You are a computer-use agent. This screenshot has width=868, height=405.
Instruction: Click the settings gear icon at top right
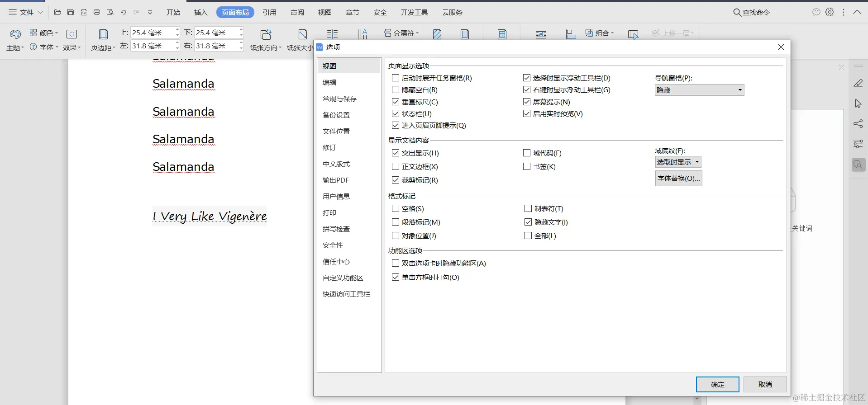click(830, 12)
